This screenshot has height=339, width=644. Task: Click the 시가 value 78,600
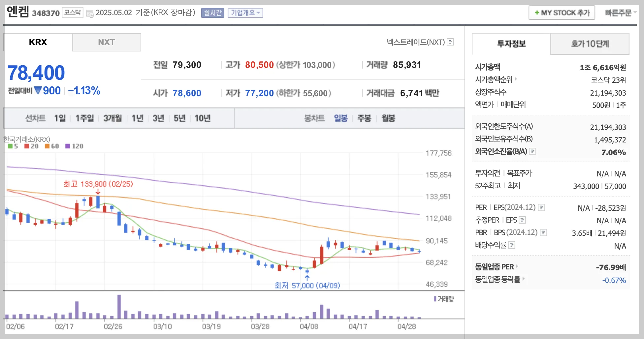pyautogui.click(x=187, y=93)
